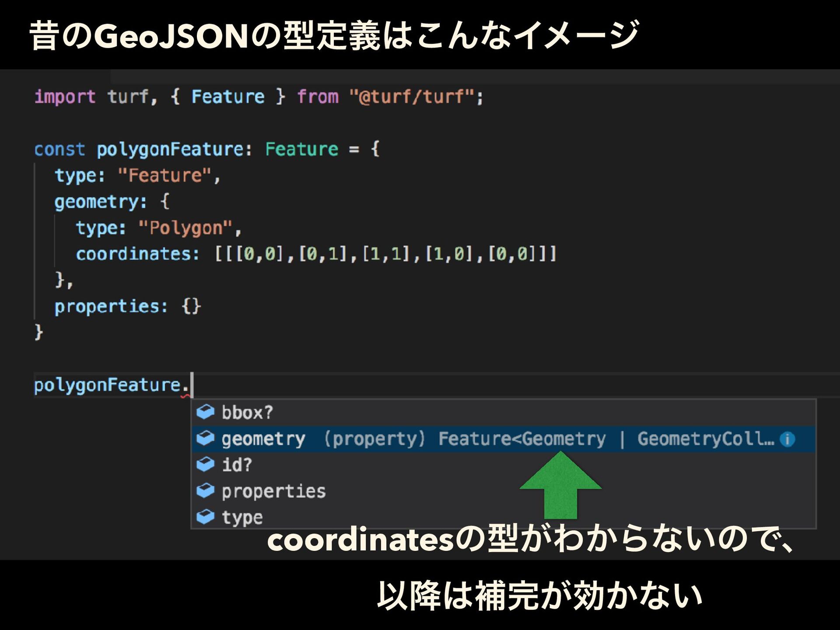Screen dimensions: 840x630
Task: Place cursor after polygonFeature. on the last line
Action: (x=192, y=385)
